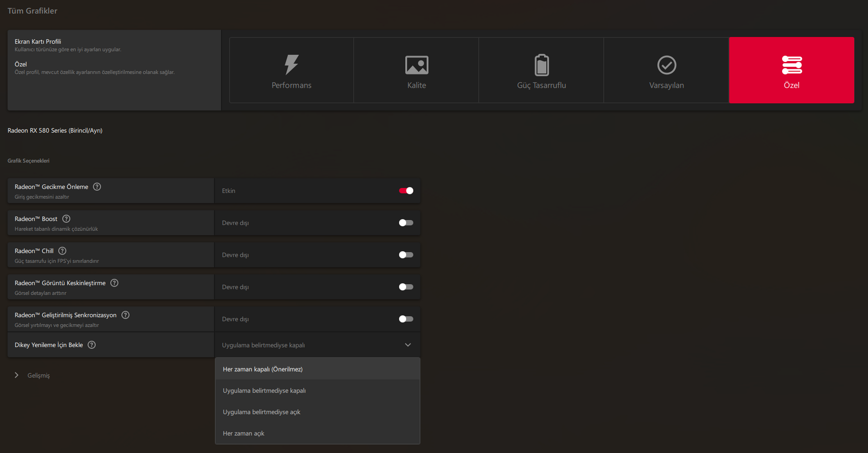
Task: Select 'Her zaman açık' option
Action: [x=317, y=433]
